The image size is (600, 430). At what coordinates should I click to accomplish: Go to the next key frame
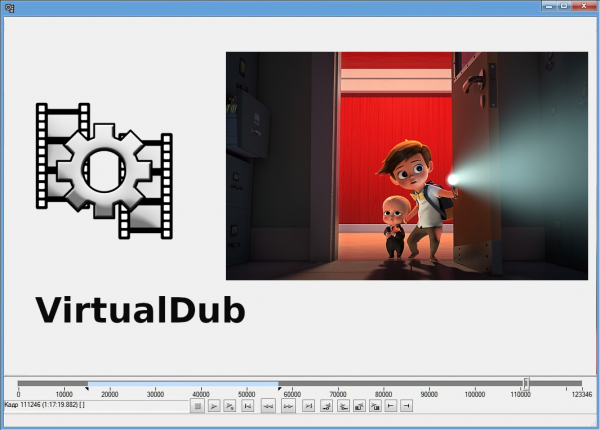(x=343, y=406)
